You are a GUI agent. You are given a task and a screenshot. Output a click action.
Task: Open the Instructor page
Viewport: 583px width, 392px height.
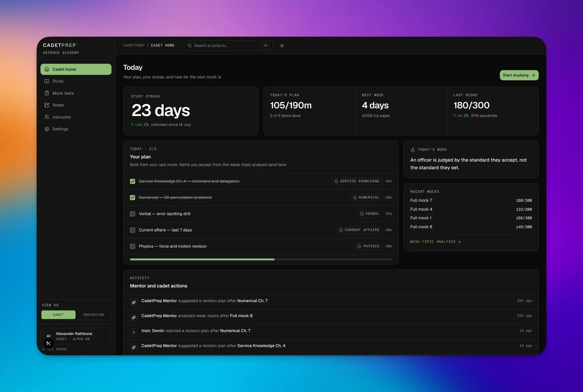(76, 117)
